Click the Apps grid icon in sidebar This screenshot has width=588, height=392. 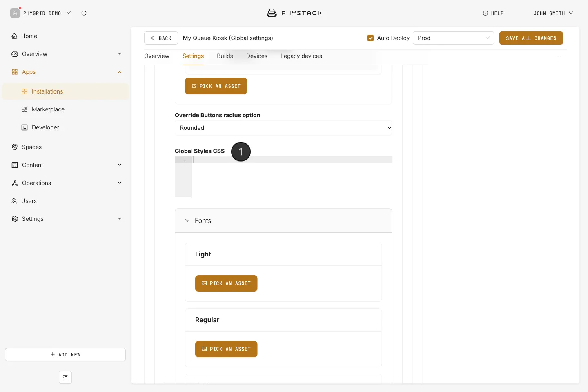click(15, 72)
